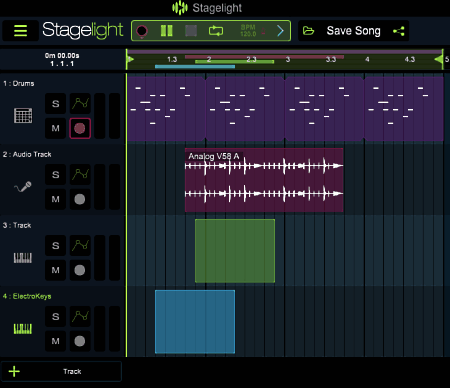This screenshot has height=388, width=450.
Task: Click the BPM 120.0 tempo display
Action: click(x=248, y=31)
